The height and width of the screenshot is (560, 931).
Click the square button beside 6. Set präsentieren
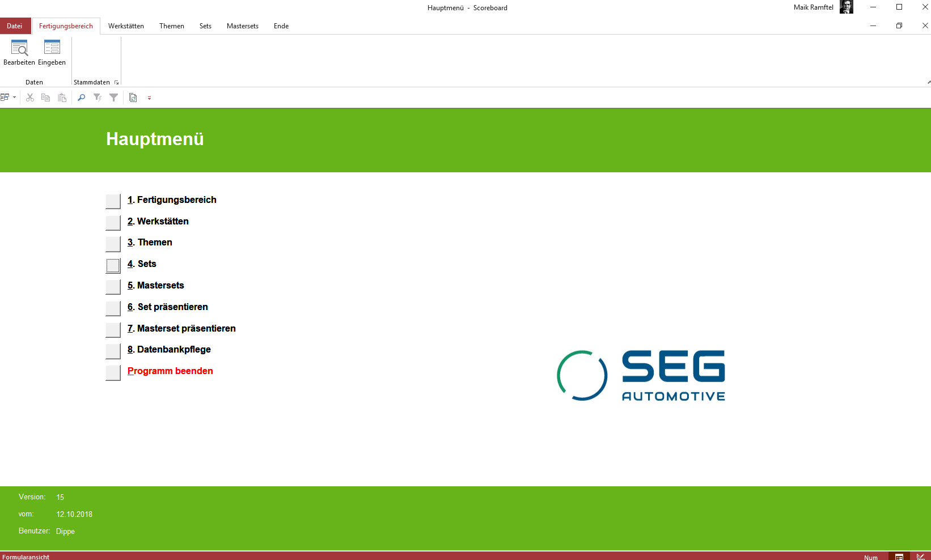tap(113, 308)
